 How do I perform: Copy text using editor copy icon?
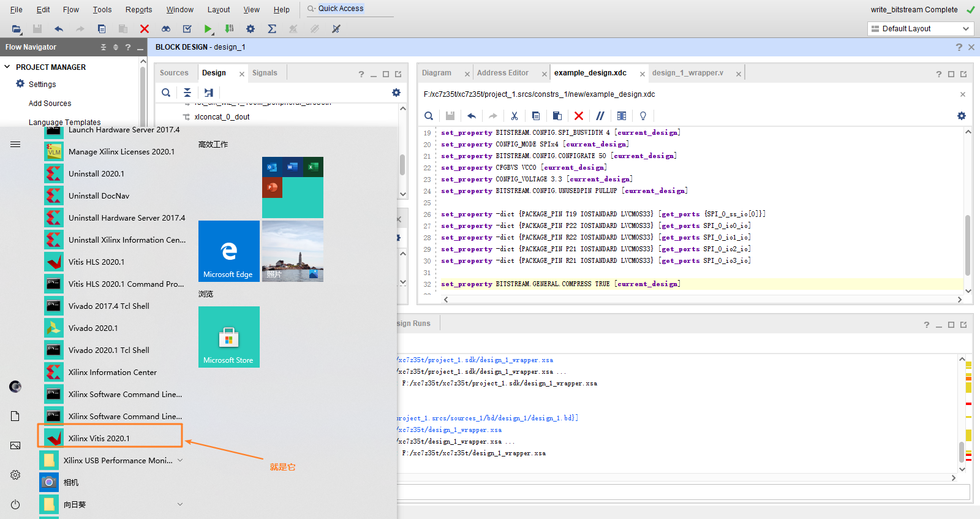point(536,116)
